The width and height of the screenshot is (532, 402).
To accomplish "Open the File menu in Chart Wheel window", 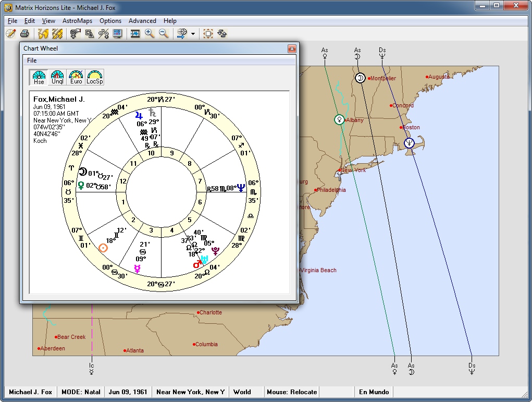I will pos(32,60).
